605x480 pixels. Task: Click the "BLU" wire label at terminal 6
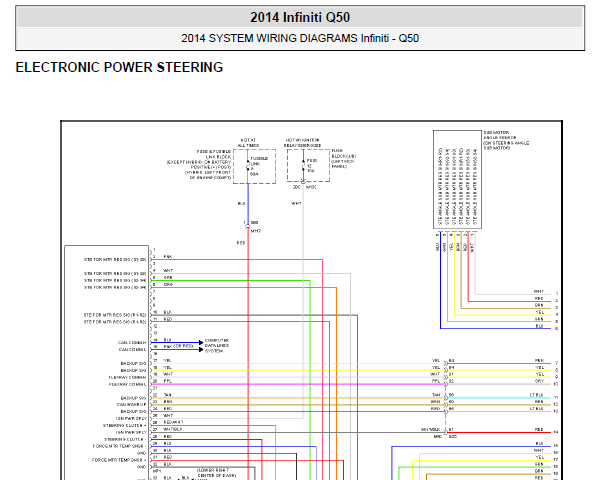click(539, 326)
